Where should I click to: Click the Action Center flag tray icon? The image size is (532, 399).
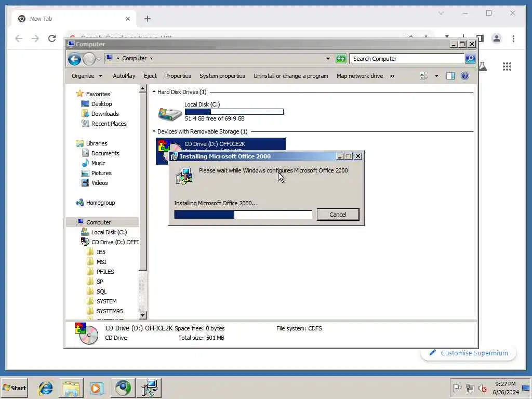click(457, 388)
